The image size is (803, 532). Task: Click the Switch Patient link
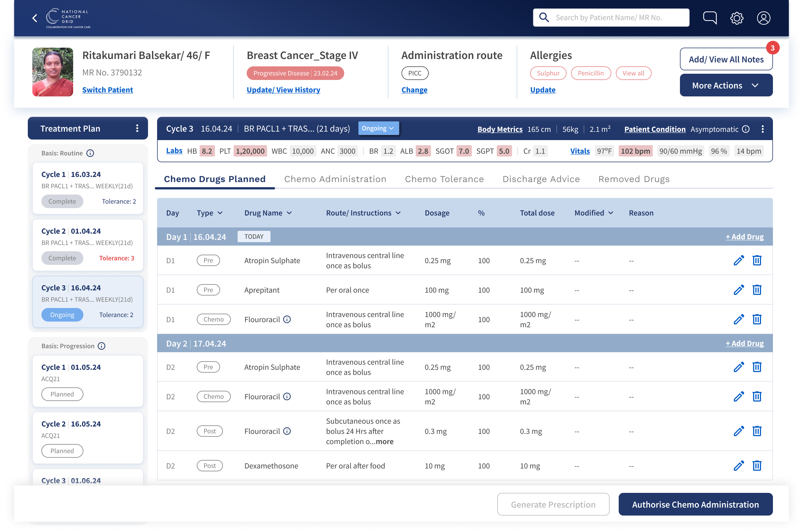107,90
